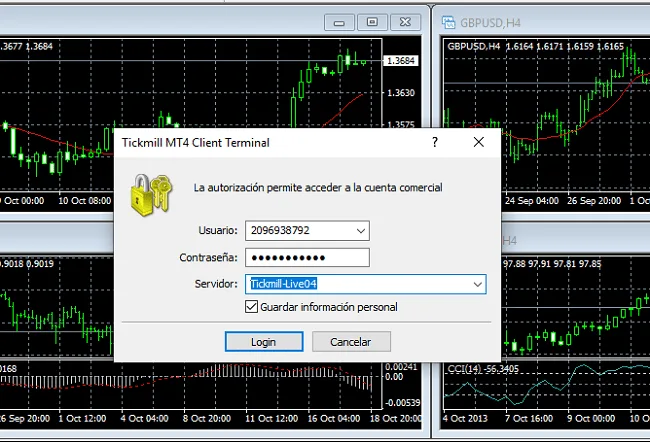
Task: Click the 26 Sep 20:00 label in GBPUSD chart
Action: click(594, 201)
